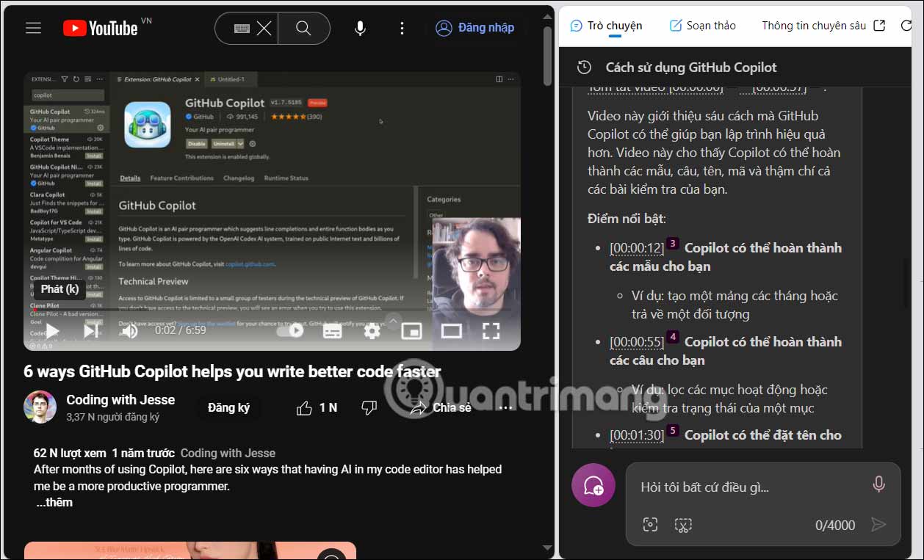Screen dimensions: 924x560
Task: Open the YouTube hamburger guide menu
Action: pos(33,28)
